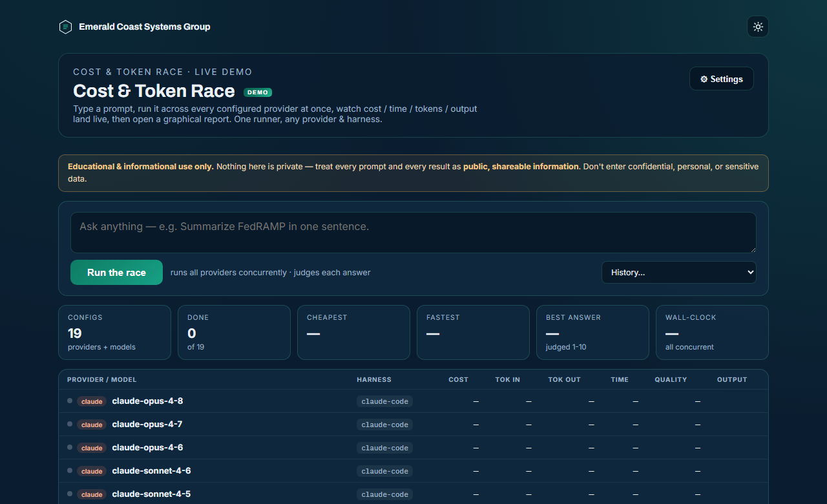Click the Emerald Coast Systems Group title
The height and width of the screenshot is (504, 827).
145,26
